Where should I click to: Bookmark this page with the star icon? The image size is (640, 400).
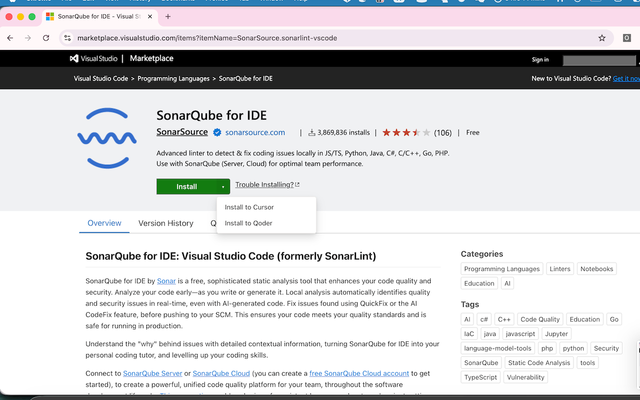[602, 38]
